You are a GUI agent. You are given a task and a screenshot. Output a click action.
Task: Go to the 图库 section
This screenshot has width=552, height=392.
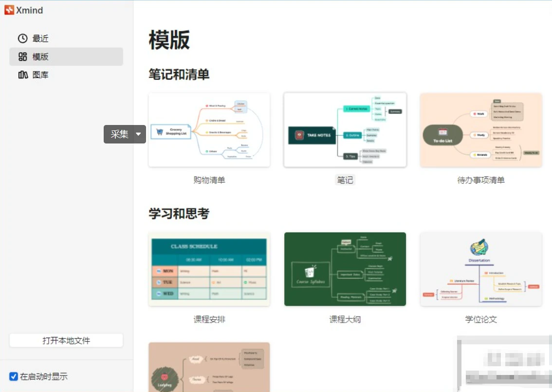pos(66,74)
